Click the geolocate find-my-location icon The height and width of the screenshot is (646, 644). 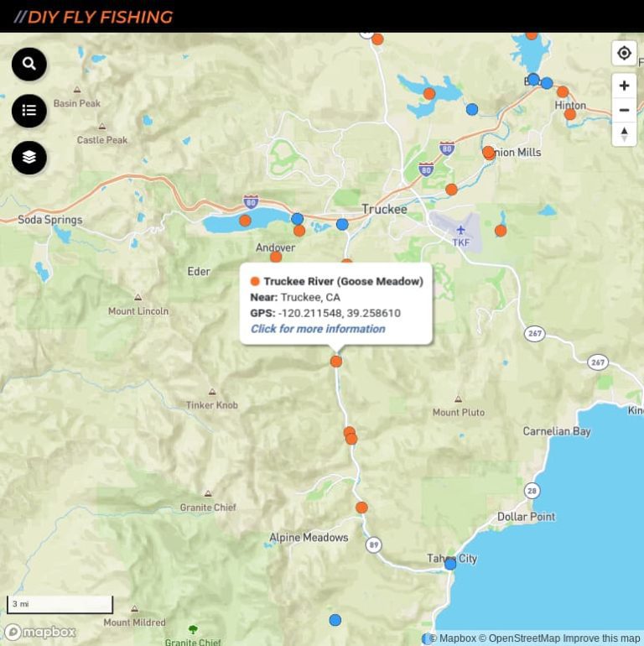coord(624,54)
